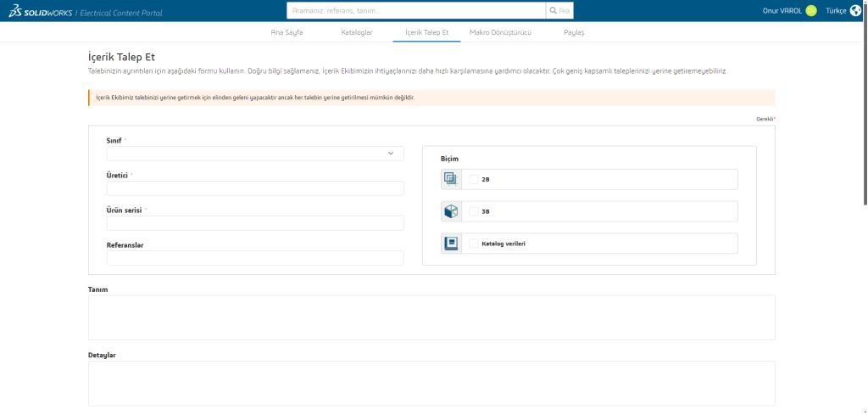Expand the Sınıf dropdown list
The image size is (868, 415).
coord(255,154)
